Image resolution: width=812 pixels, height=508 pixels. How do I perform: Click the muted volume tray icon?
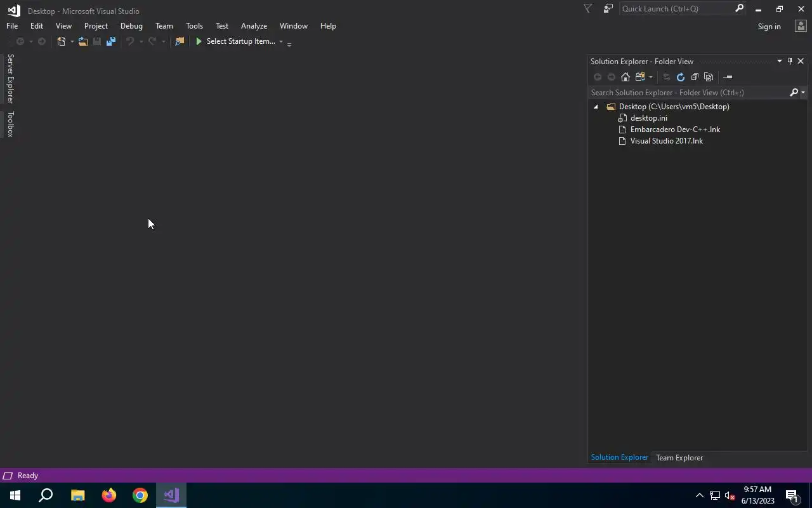pos(730,495)
